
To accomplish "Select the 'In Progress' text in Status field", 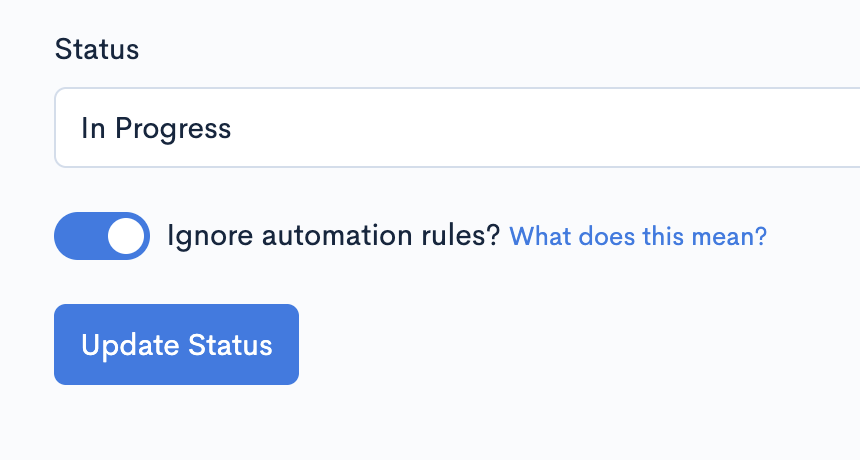I will 156,129.
